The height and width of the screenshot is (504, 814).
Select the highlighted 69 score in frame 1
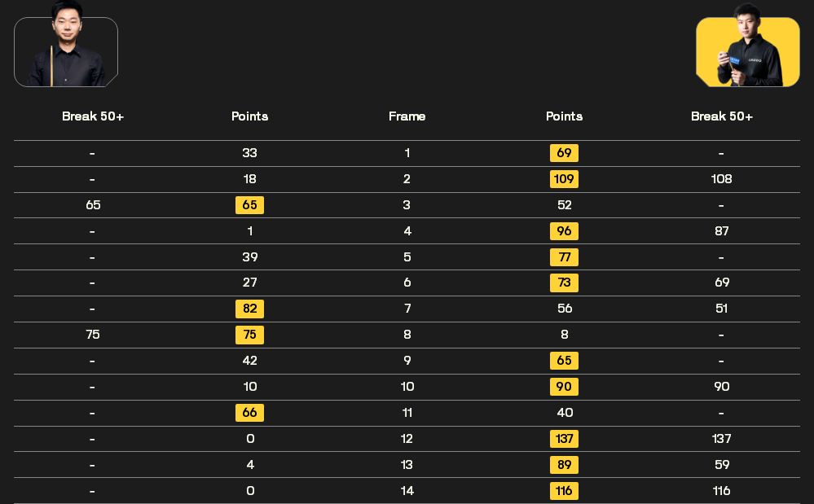tap(564, 153)
